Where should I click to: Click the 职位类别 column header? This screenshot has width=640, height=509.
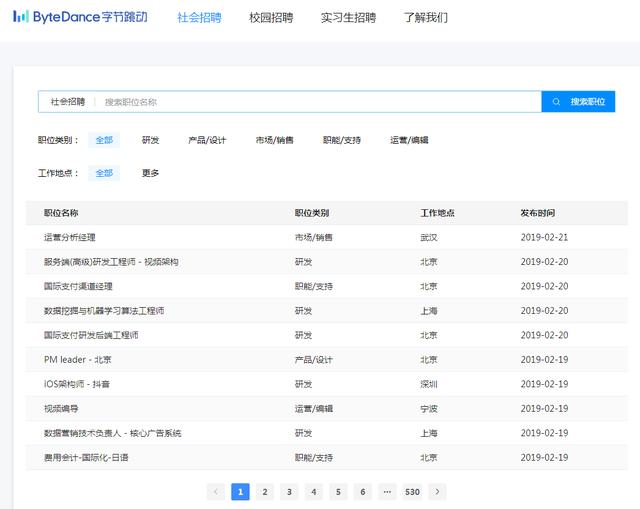tap(312, 213)
